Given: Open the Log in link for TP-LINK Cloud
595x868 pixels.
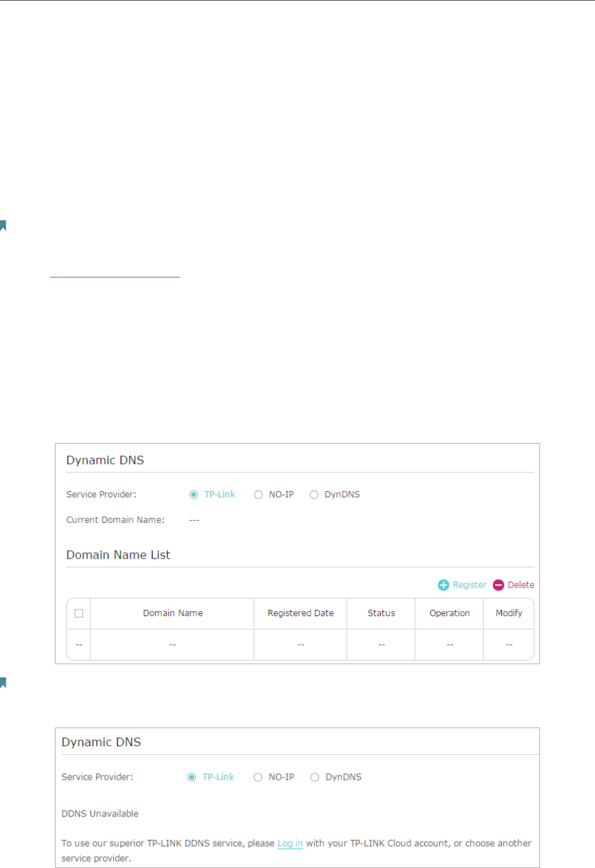Looking at the screenshot, I should tap(290, 843).
